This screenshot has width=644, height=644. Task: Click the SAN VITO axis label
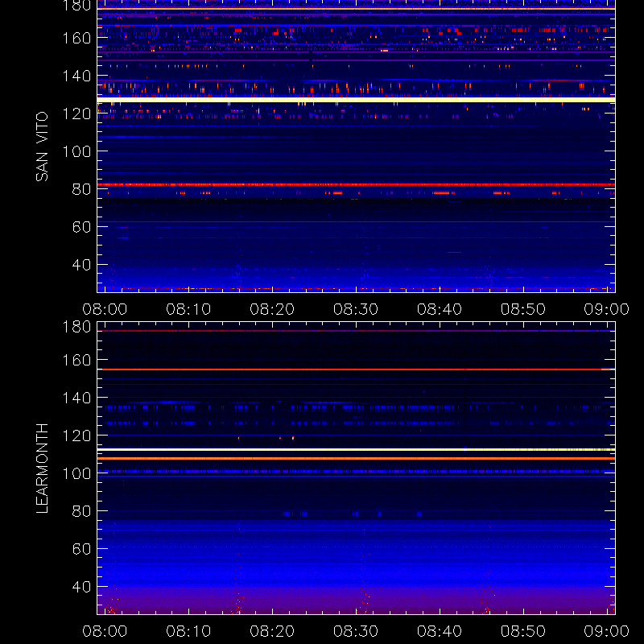pyautogui.click(x=42, y=147)
